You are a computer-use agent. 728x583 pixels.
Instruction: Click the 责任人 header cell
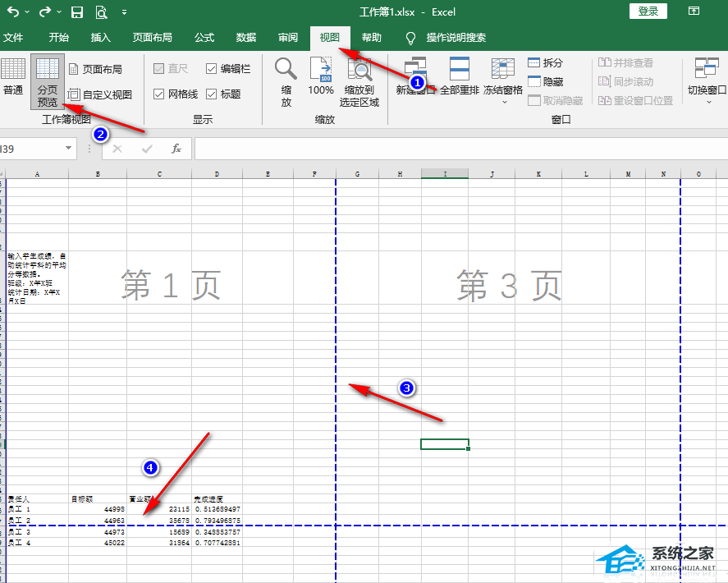click(37, 499)
